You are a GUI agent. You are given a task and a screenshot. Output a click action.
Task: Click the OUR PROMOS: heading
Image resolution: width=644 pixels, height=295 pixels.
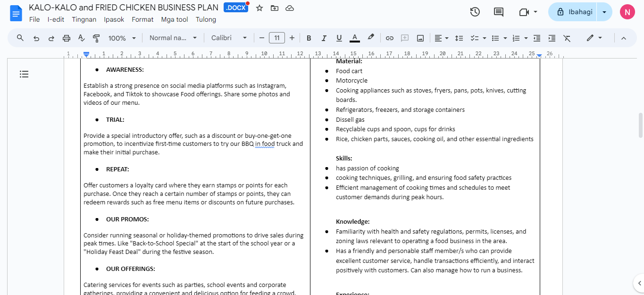[x=127, y=219]
